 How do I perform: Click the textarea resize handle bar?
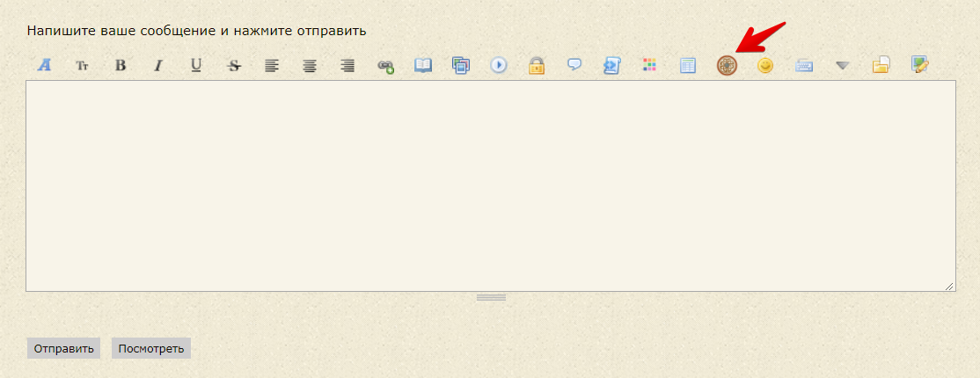[491, 298]
